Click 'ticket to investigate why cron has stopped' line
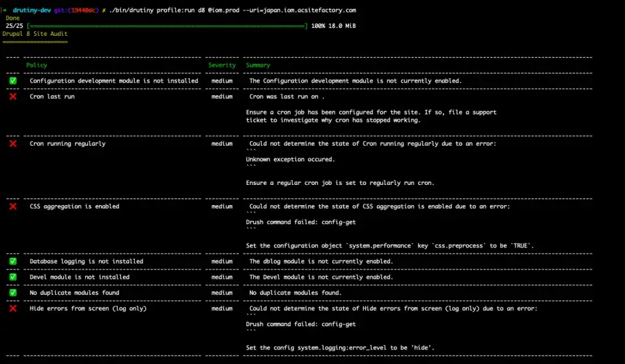This screenshot has width=625, height=364. pyautogui.click(x=333, y=120)
